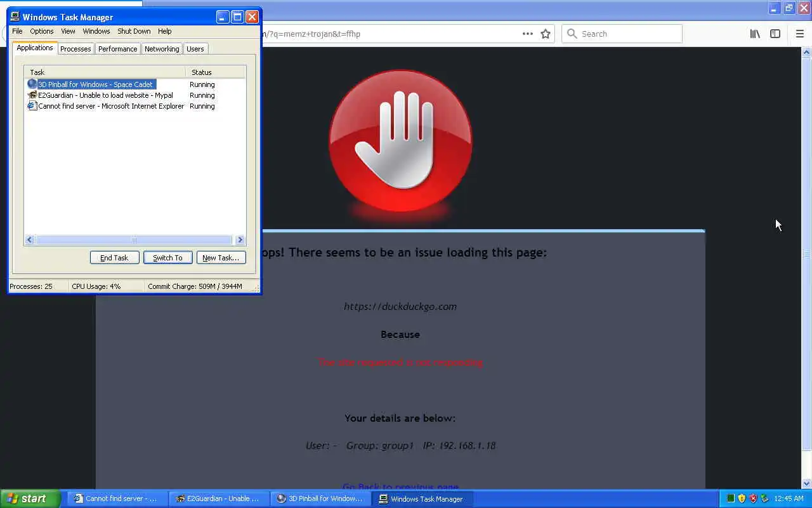The image size is (812, 508).
Task: Sort by the Status column header
Action: [x=216, y=72]
